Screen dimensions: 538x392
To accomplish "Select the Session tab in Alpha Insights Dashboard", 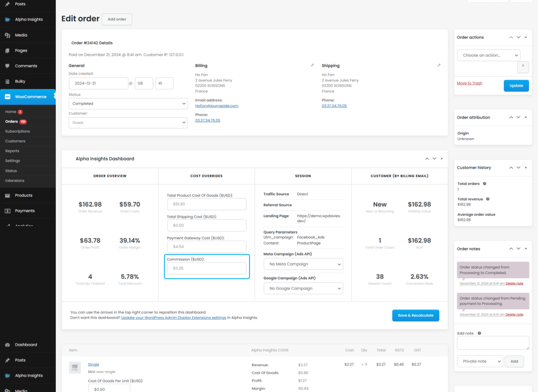I will pyautogui.click(x=303, y=176).
